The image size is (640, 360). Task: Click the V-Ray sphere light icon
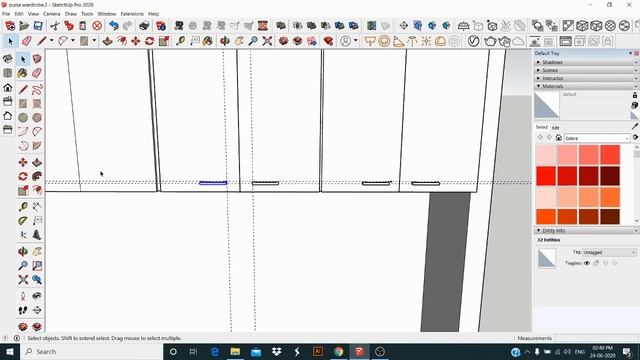(384, 41)
